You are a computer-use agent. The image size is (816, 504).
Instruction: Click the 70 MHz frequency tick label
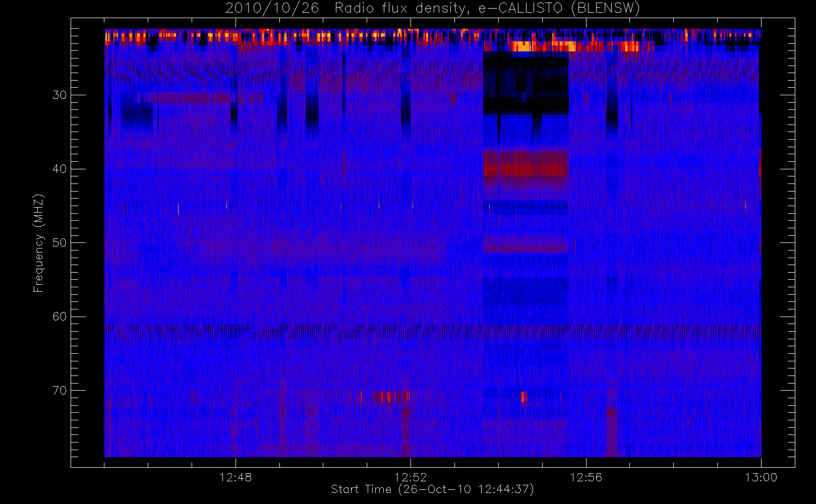click(x=60, y=391)
